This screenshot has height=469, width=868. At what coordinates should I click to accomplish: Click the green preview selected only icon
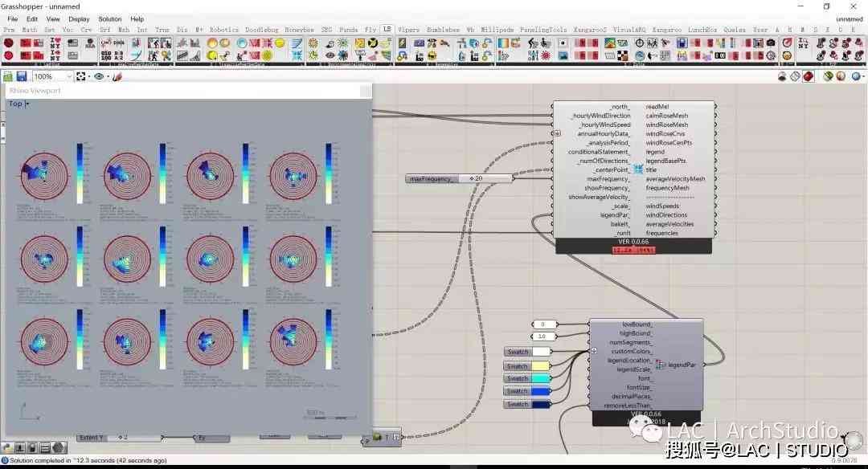point(828,76)
